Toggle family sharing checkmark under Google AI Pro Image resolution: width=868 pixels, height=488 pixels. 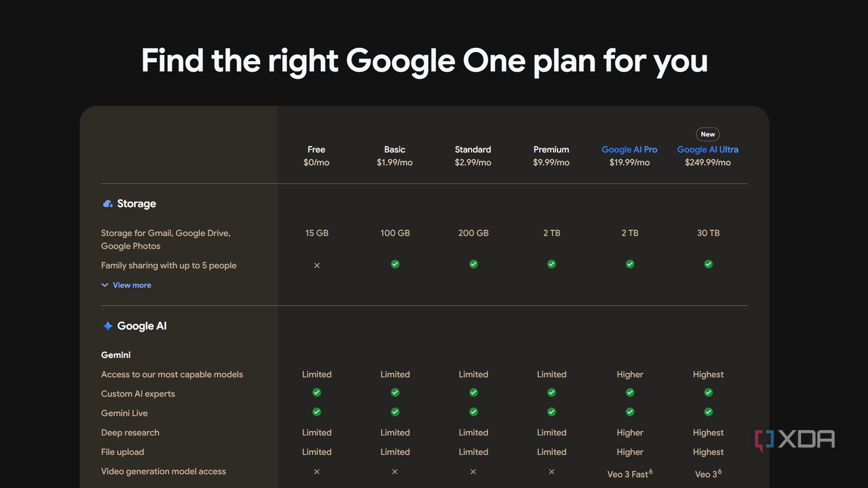pos(630,264)
